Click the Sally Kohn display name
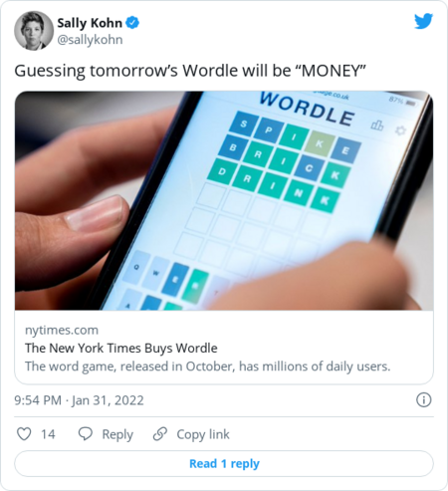Screen dimensions: 448x491 tap(90, 23)
